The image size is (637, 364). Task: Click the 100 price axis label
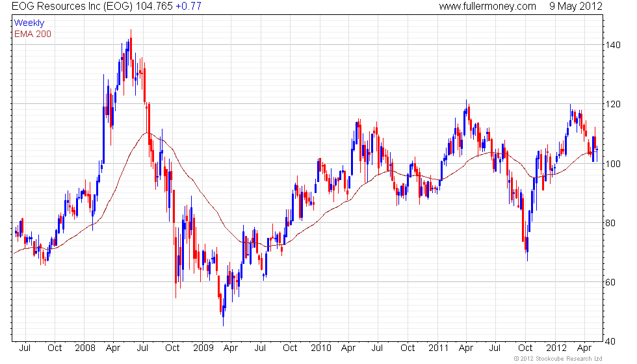612,164
